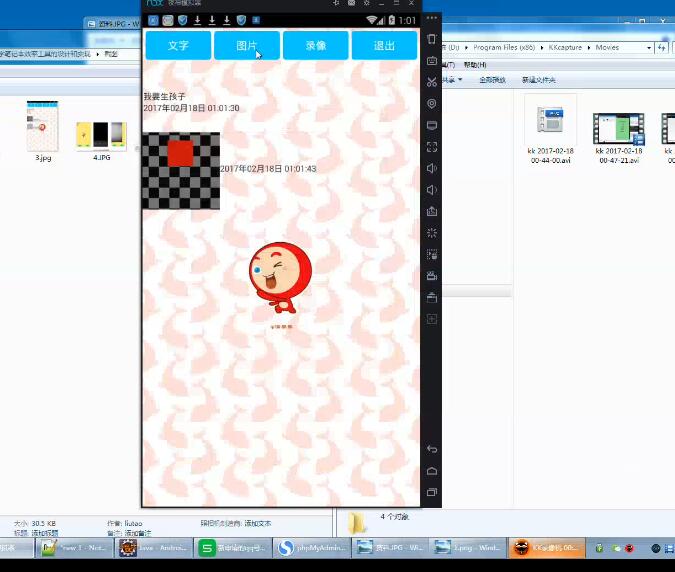Click Movies in the address breadcrumb
Screen dimensions: 675x572
pyautogui.click(x=607, y=47)
